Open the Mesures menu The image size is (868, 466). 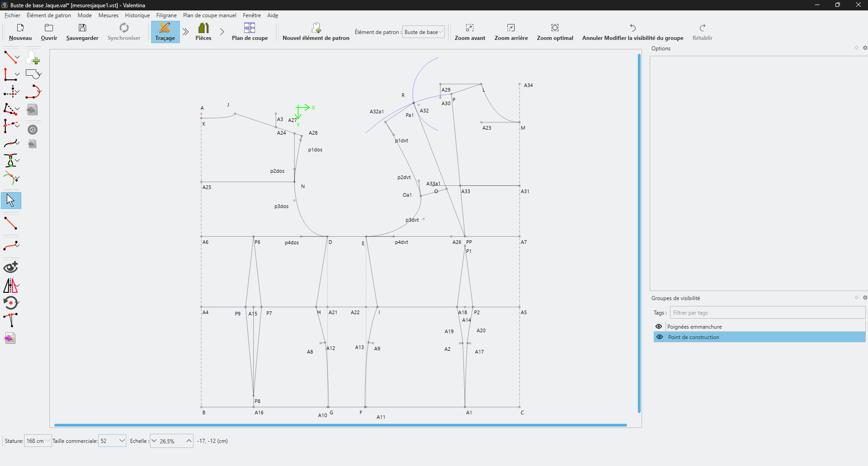(108, 15)
